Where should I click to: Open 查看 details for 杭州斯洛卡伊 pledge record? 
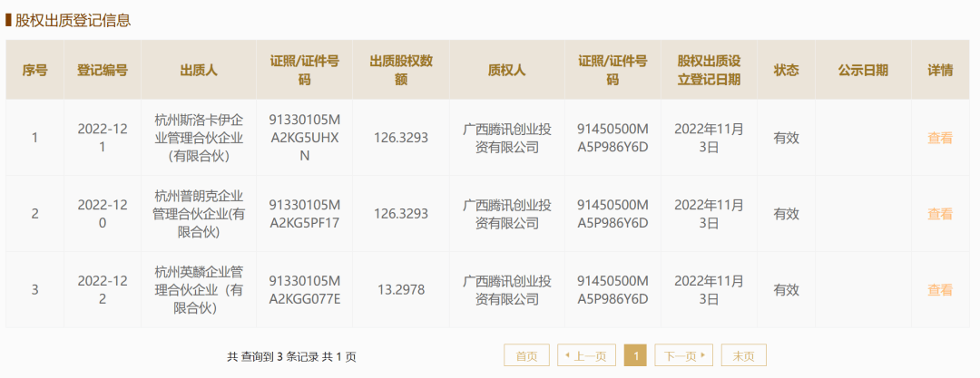(939, 138)
